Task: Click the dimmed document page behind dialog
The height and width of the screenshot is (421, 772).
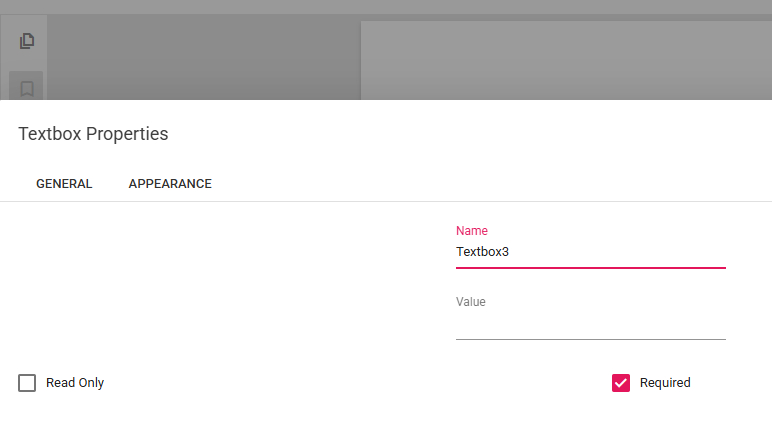Action: (x=560, y=60)
